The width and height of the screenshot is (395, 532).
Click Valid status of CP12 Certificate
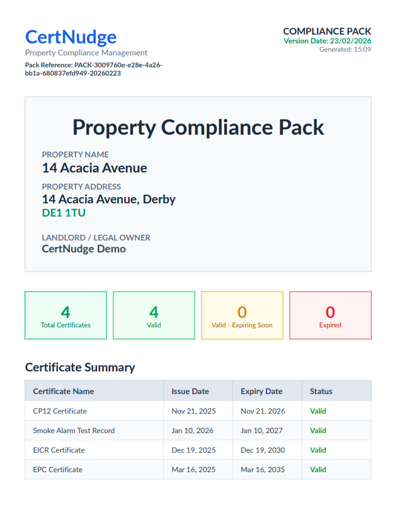318,411
